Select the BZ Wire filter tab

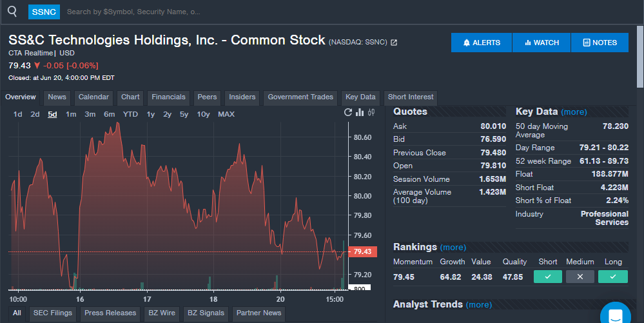(x=162, y=313)
